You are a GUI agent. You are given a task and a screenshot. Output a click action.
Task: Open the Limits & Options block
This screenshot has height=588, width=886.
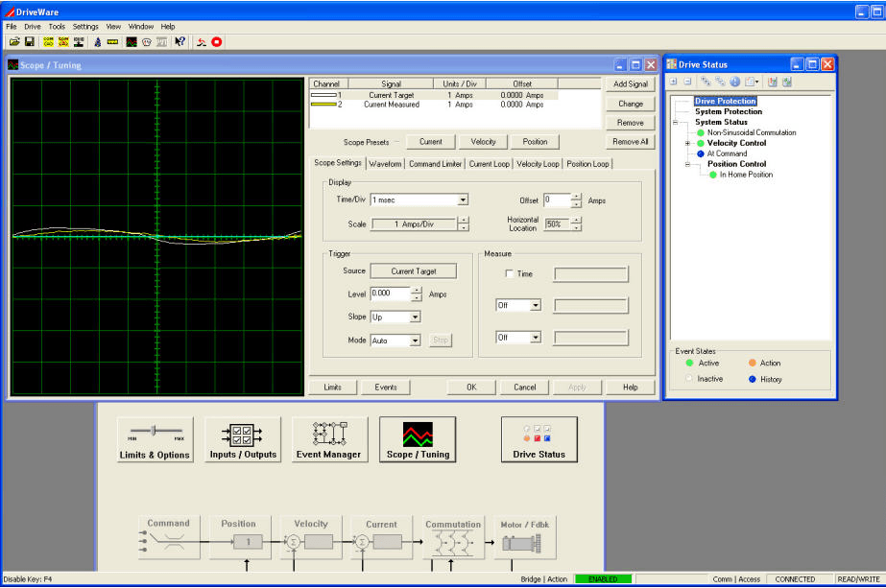coord(155,439)
